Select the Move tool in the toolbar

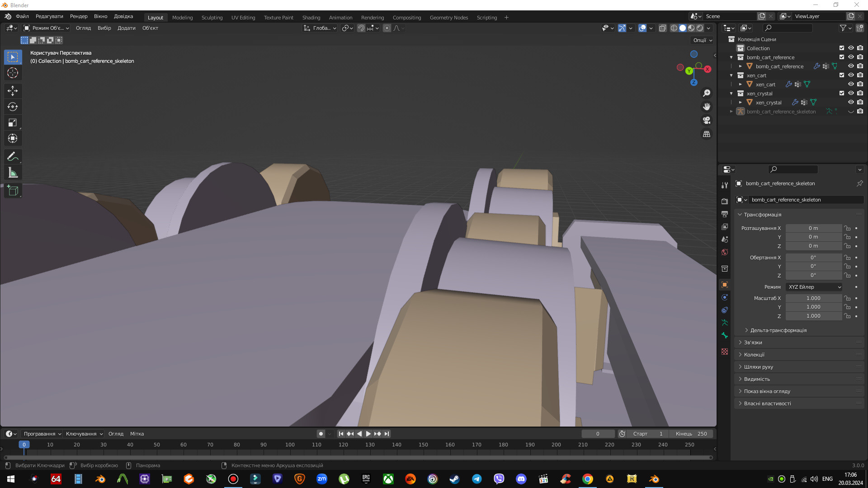click(x=13, y=91)
